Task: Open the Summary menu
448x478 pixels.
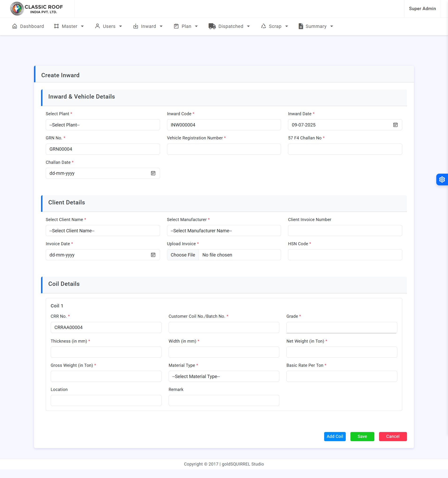Action: point(315,26)
